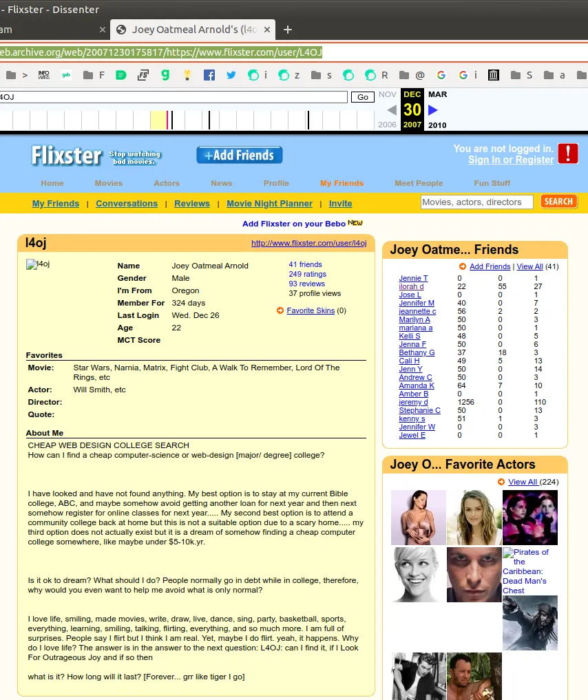Click the l4oj profile picture placeholder
The height and width of the screenshot is (700, 588).
tap(38, 264)
